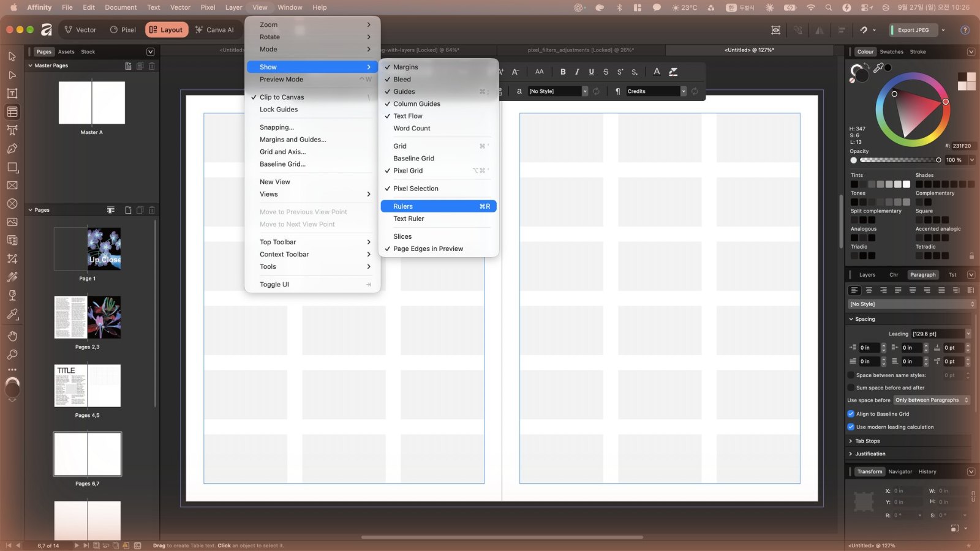Open the Canva AI persona
Viewport: 980px width, 551px height.
pos(214,30)
